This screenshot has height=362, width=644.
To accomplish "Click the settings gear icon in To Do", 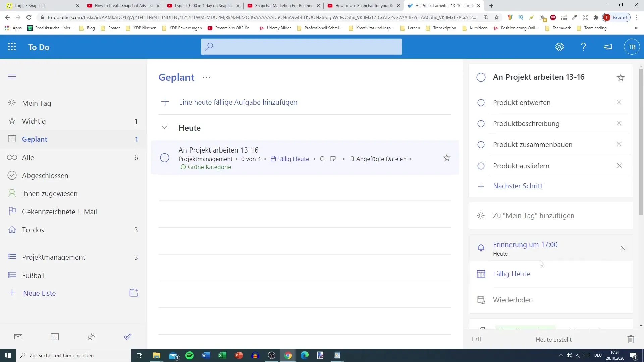I will coord(559,46).
